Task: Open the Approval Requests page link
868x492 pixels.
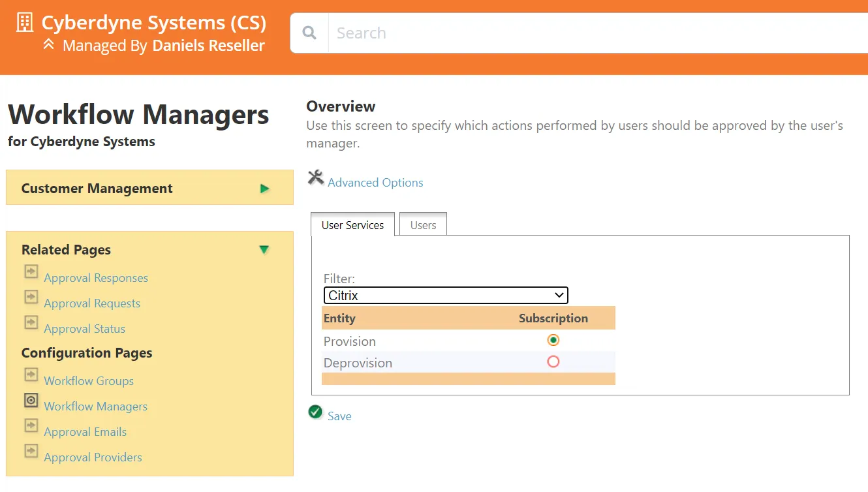Action: (x=92, y=303)
